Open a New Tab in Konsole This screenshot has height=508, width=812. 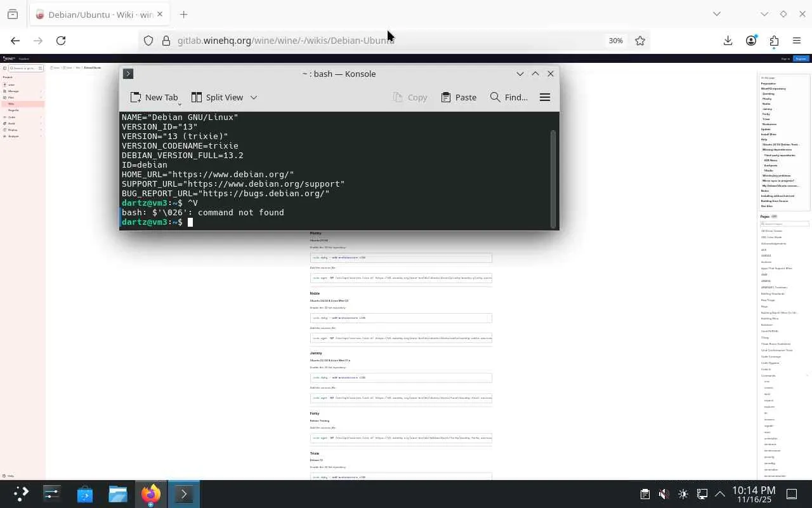click(x=154, y=97)
